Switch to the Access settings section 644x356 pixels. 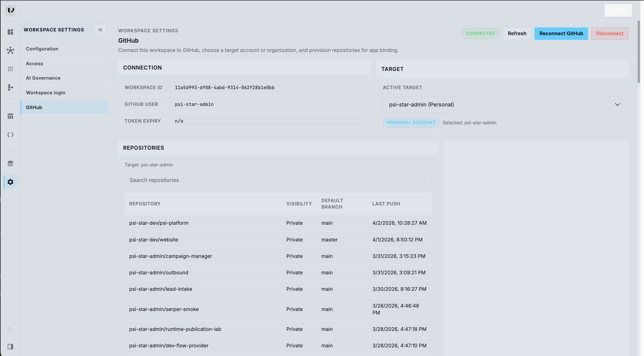tap(34, 63)
